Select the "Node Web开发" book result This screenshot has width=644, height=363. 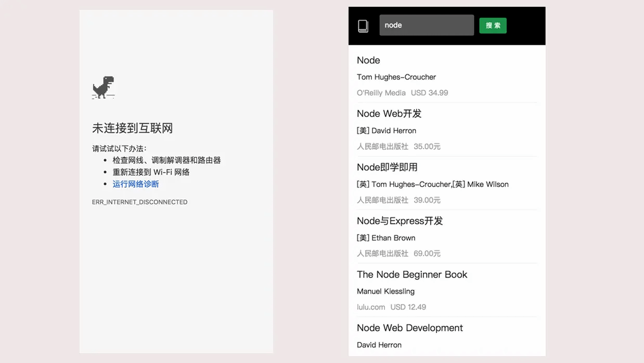(389, 114)
